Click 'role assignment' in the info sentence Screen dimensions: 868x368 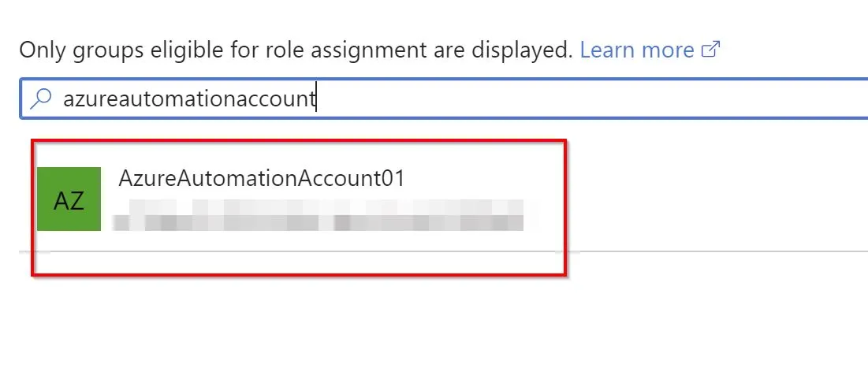pos(363,50)
